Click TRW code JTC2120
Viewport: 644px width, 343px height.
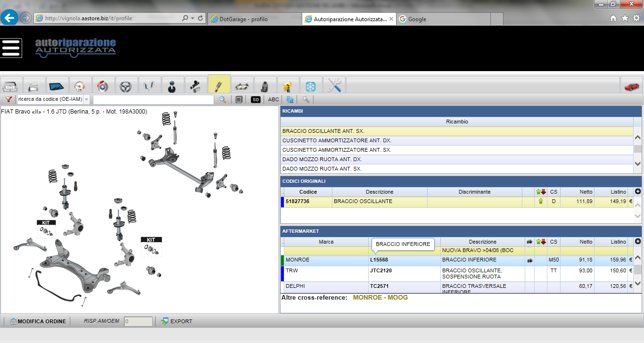[x=381, y=271]
